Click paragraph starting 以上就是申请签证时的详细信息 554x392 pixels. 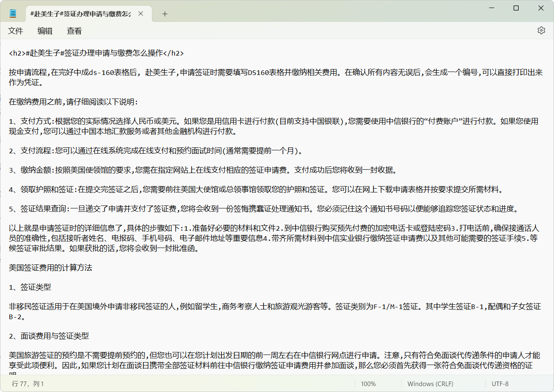274,238
